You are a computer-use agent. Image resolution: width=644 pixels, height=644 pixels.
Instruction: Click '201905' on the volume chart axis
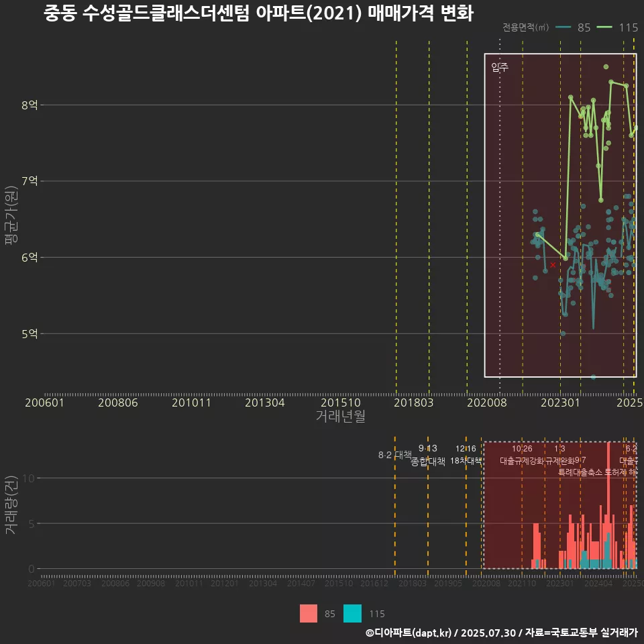click(448, 583)
